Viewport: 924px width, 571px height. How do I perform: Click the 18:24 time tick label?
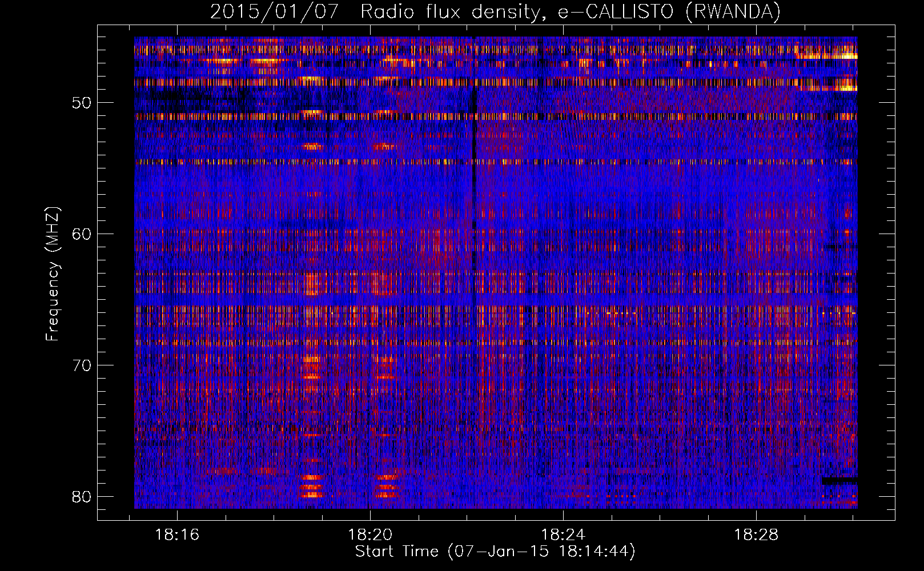point(563,535)
